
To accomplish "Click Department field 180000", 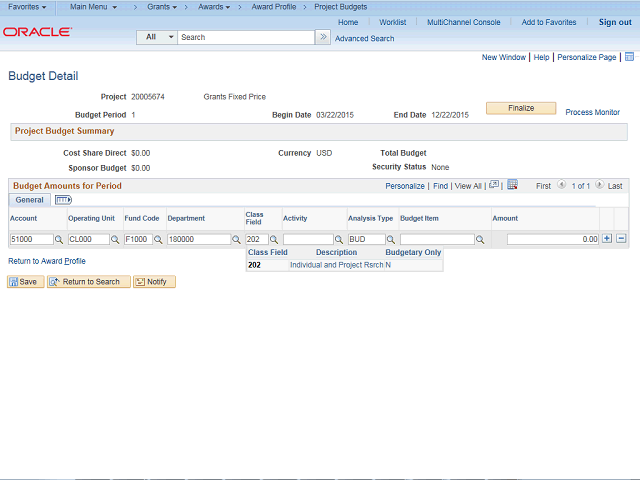I will pyautogui.click(x=199, y=239).
